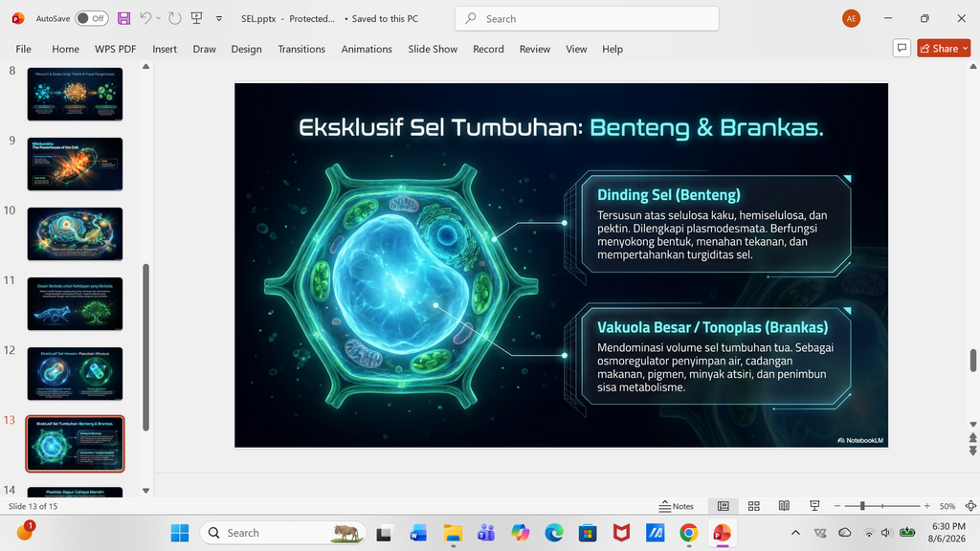Toggle the Notes pane
The image size is (980, 551).
pos(677,506)
